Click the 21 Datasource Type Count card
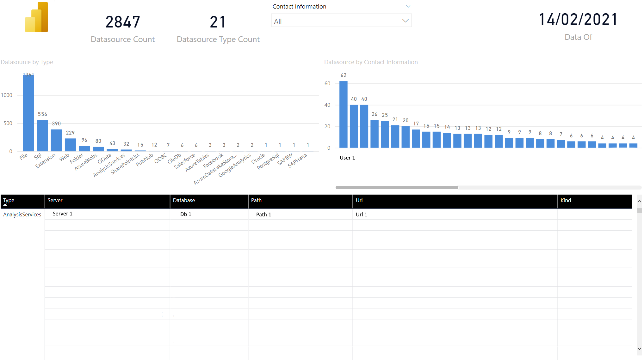The height and width of the screenshot is (362, 644). point(218,29)
